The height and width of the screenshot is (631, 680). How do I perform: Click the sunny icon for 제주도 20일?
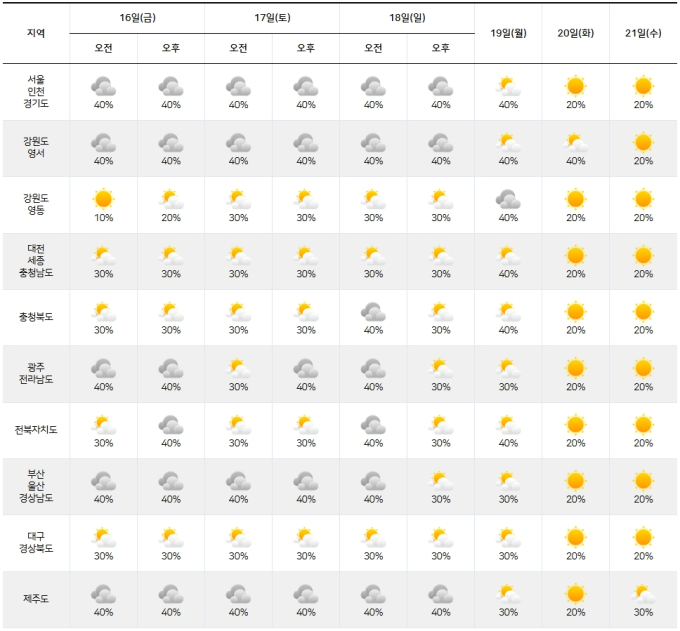click(x=575, y=594)
